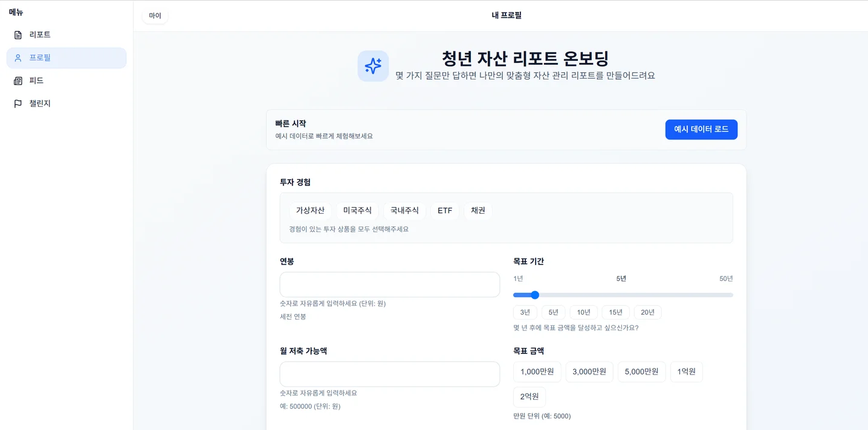Click inside the 연봉 input field
Viewport: 868px width, 430px height.
[389, 284]
